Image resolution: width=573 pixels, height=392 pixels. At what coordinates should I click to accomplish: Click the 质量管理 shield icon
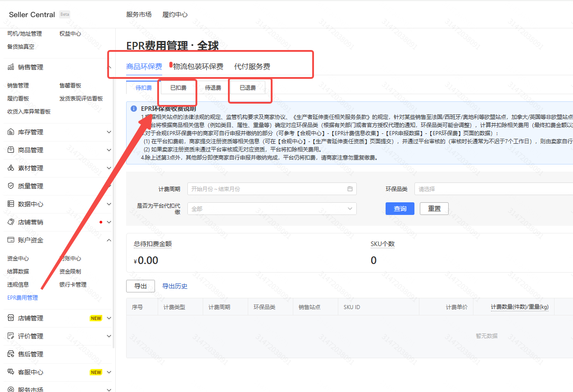pos(11,186)
